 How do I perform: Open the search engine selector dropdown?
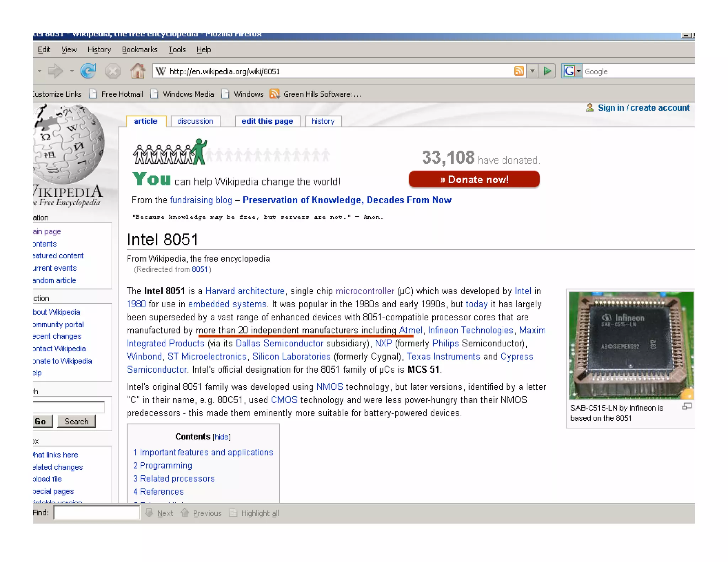click(579, 71)
